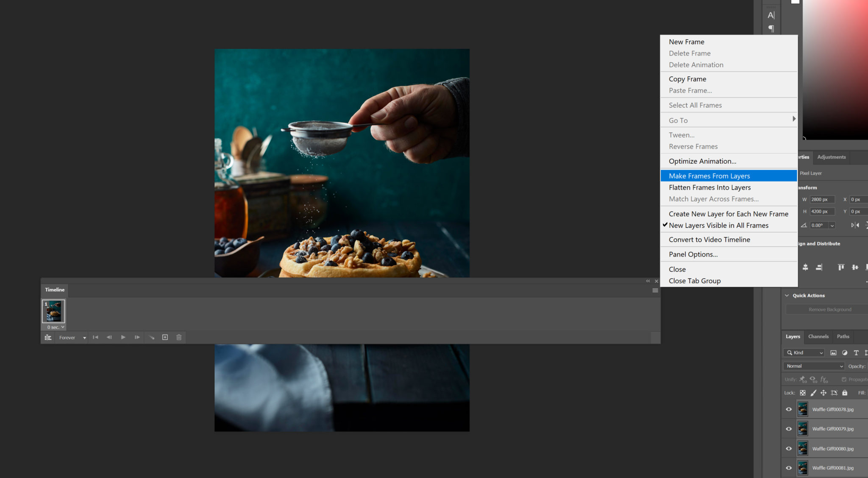Choose Flatten Frames Into Layers

[729, 187]
